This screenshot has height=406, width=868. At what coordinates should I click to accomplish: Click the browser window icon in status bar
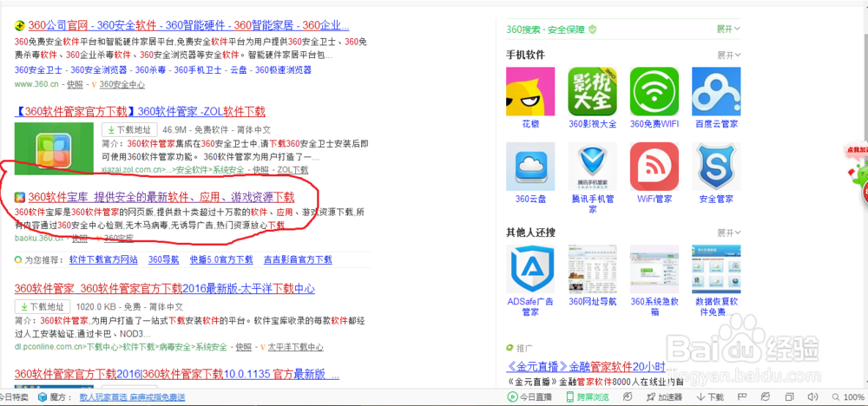(790, 396)
